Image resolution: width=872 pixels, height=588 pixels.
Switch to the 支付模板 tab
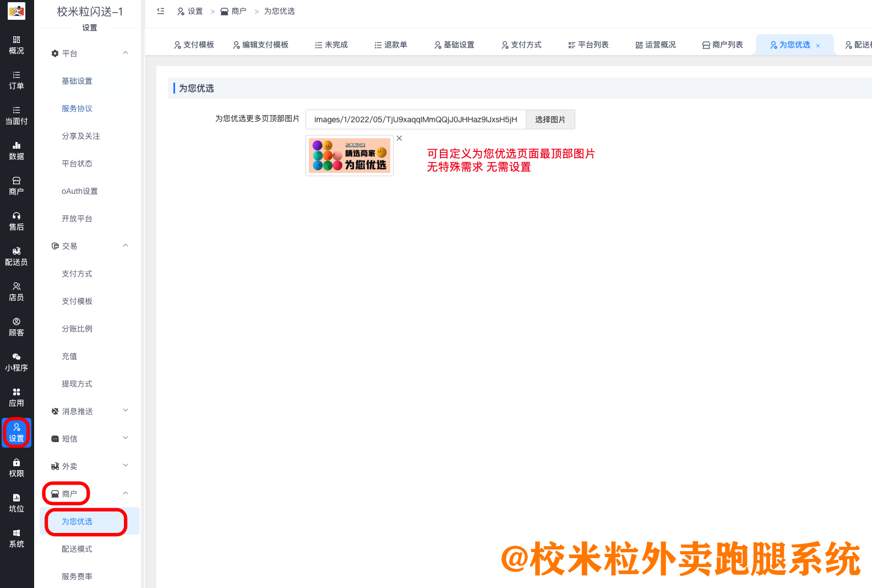coord(194,45)
